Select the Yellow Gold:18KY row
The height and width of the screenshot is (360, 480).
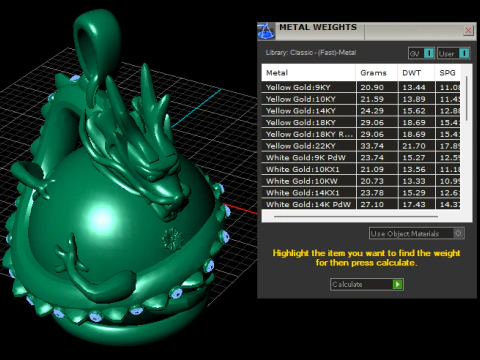pos(361,122)
